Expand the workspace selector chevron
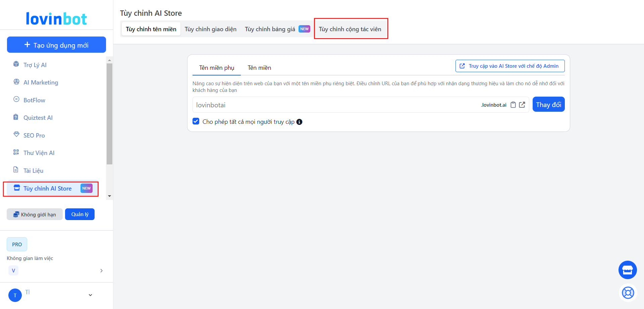The width and height of the screenshot is (644, 309). 101,271
